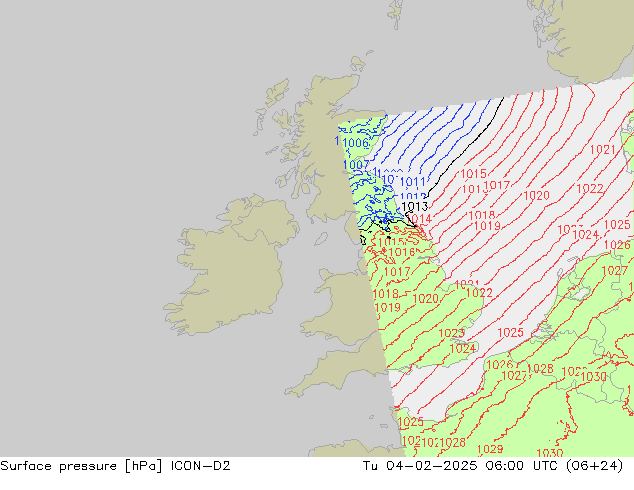Click the 1023 isobar label
Screen dimensions: 634x490
[451, 333]
